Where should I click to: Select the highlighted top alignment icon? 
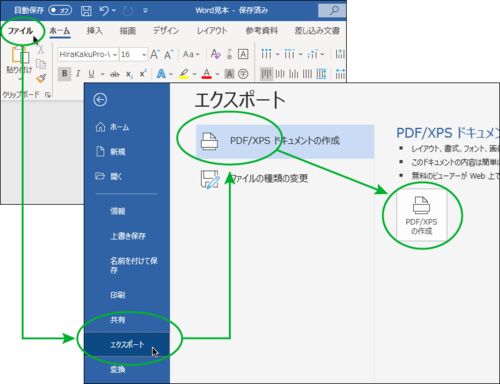266,74
